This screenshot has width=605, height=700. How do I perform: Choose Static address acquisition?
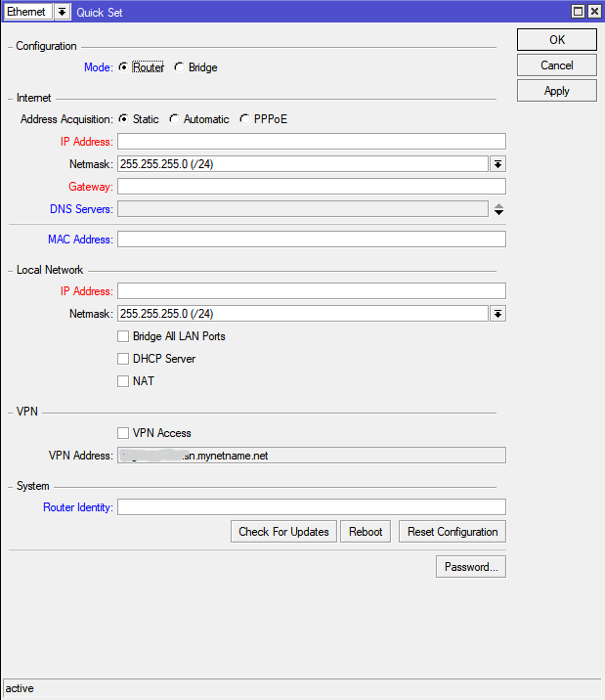pos(123,119)
